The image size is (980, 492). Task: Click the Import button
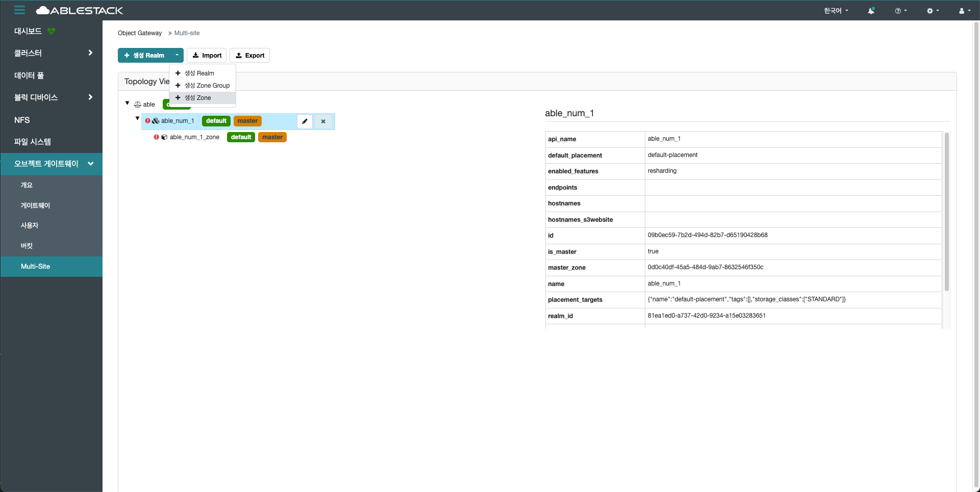tap(207, 55)
